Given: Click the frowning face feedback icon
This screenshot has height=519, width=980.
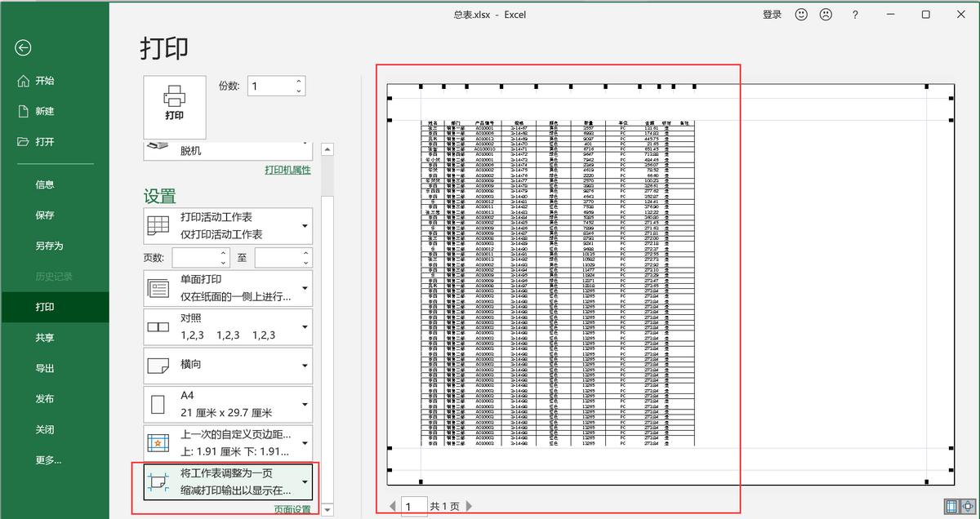Looking at the screenshot, I should click(x=826, y=15).
